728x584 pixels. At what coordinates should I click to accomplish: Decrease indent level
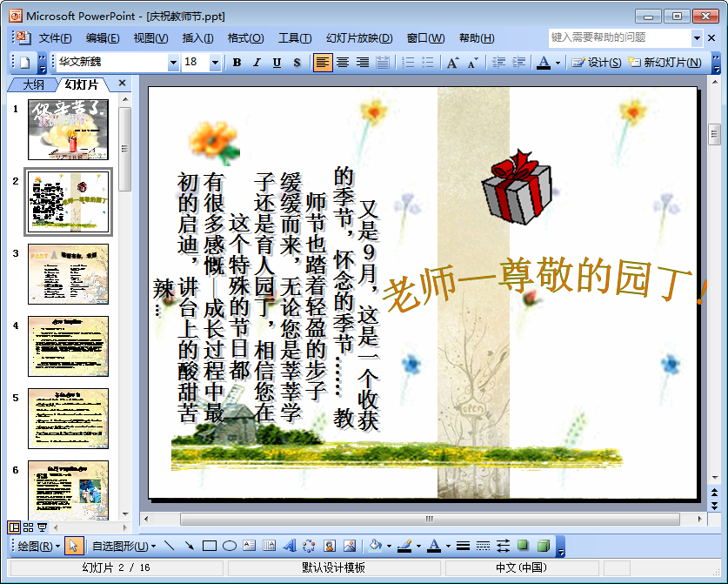pos(498,63)
